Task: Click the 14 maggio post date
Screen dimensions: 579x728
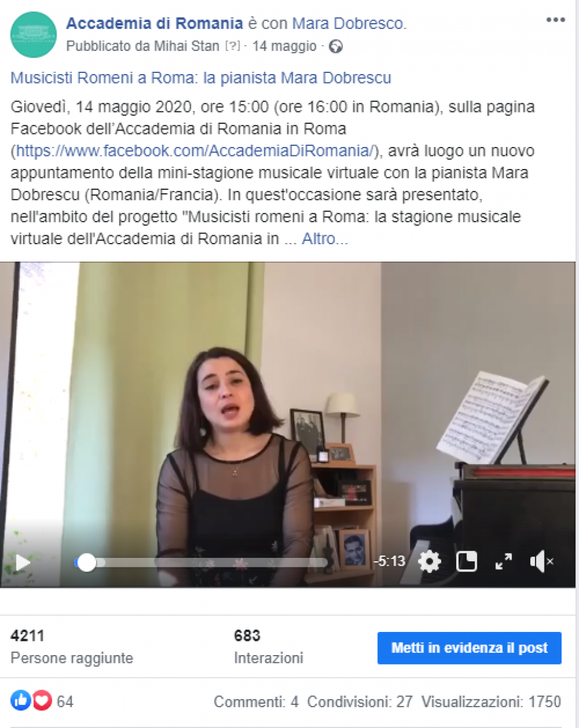Action: 284,46
